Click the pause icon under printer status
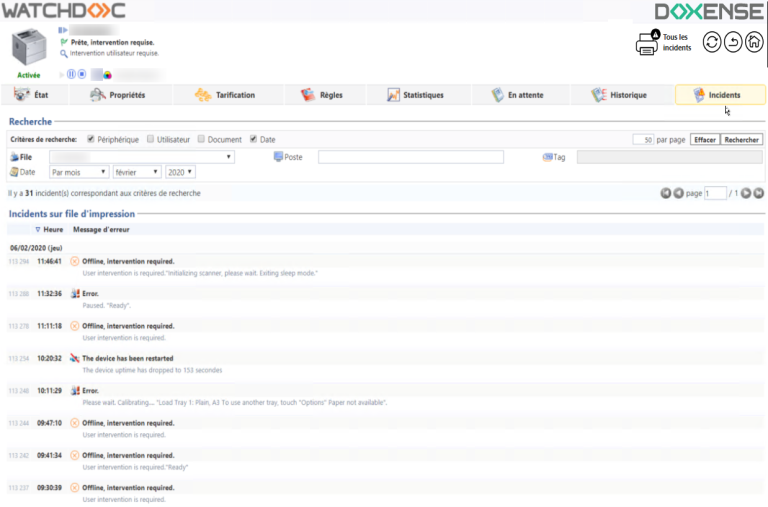Screen dimensions: 768x507 click(x=71, y=74)
